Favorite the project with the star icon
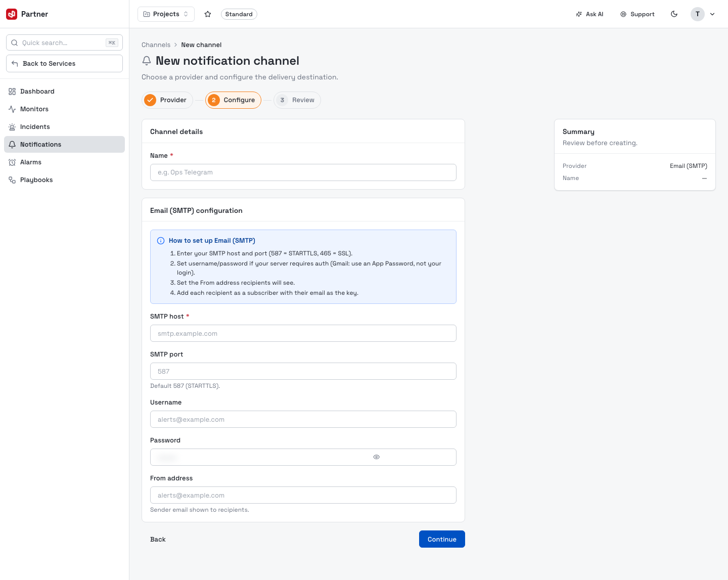This screenshot has height=580, width=728. pyautogui.click(x=208, y=14)
